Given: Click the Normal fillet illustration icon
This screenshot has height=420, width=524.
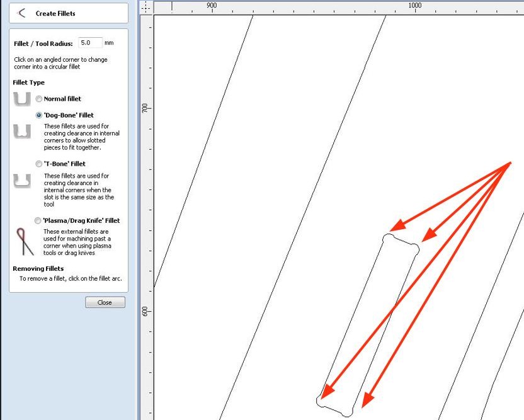Looking at the screenshot, I should [x=22, y=99].
